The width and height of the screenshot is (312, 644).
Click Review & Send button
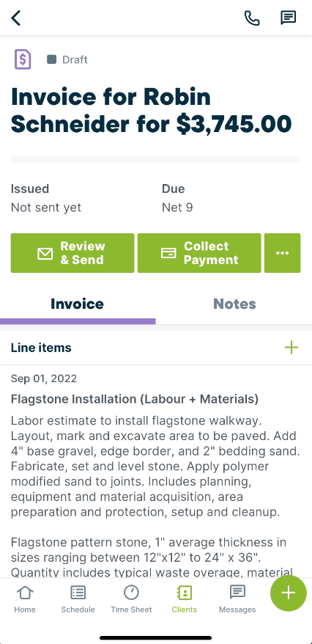click(73, 253)
